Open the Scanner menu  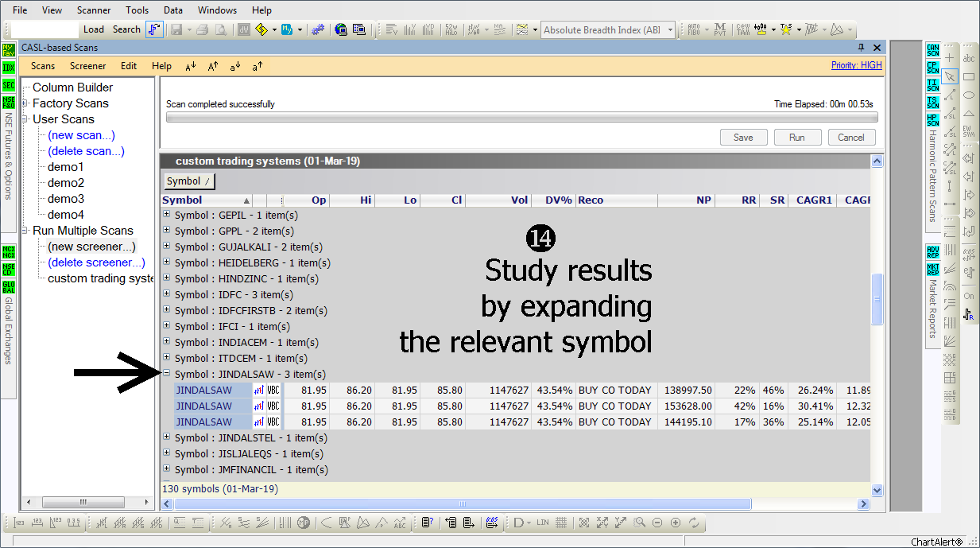click(94, 10)
